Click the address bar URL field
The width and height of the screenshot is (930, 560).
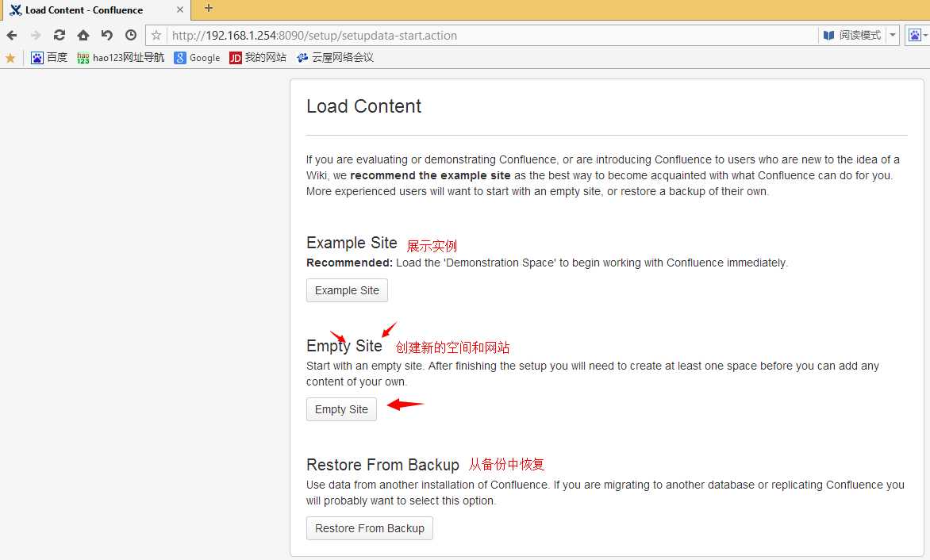pyautogui.click(x=492, y=36)
